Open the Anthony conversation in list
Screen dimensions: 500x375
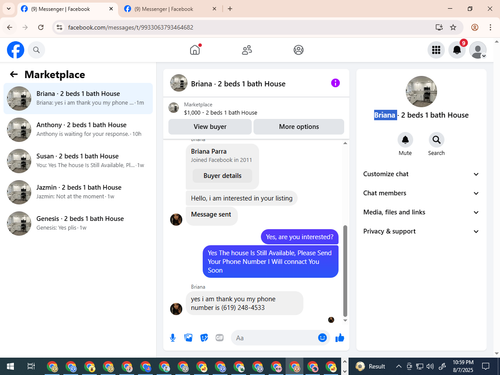pos(78,130)
